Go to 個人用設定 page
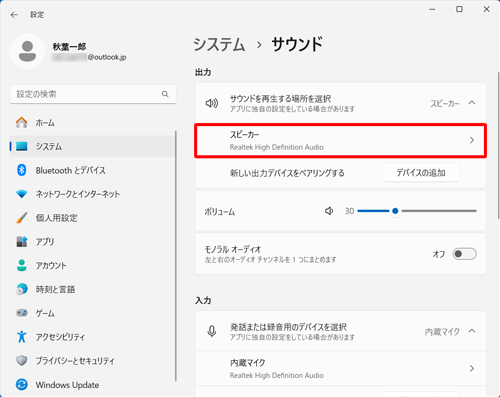This screenshot has height=397, width=500. pos(92,218)
